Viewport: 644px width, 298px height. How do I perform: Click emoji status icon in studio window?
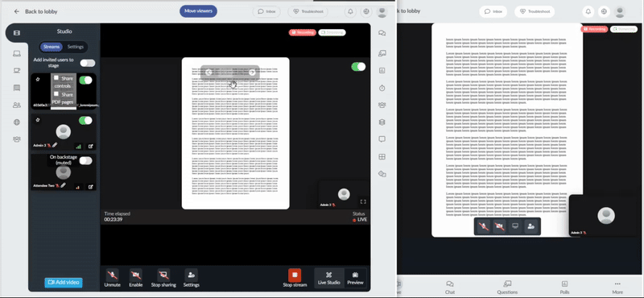click(366, 11)
